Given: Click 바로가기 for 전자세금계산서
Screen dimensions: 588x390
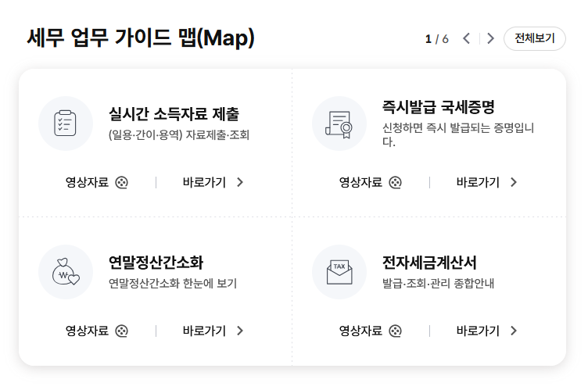Looking at the screenshot, I should pos(487,331).
